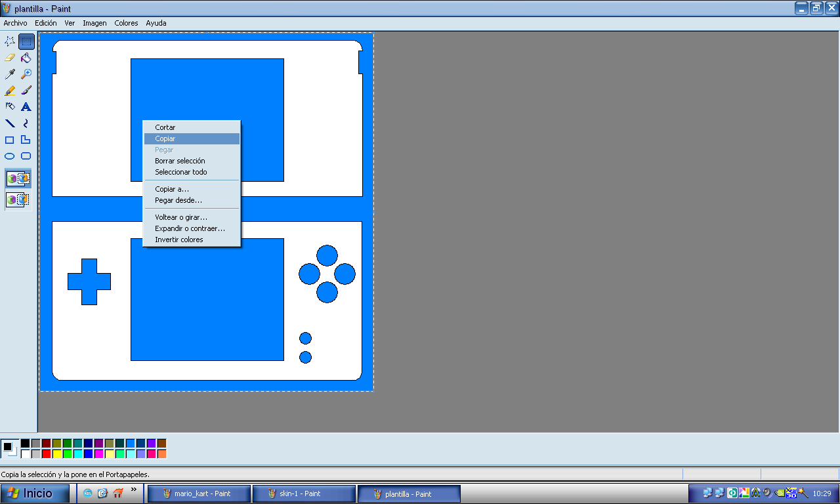Choose Pegar desde... from context menu
The width and height of the screenshot is (840, 504).
pos(192,200)
